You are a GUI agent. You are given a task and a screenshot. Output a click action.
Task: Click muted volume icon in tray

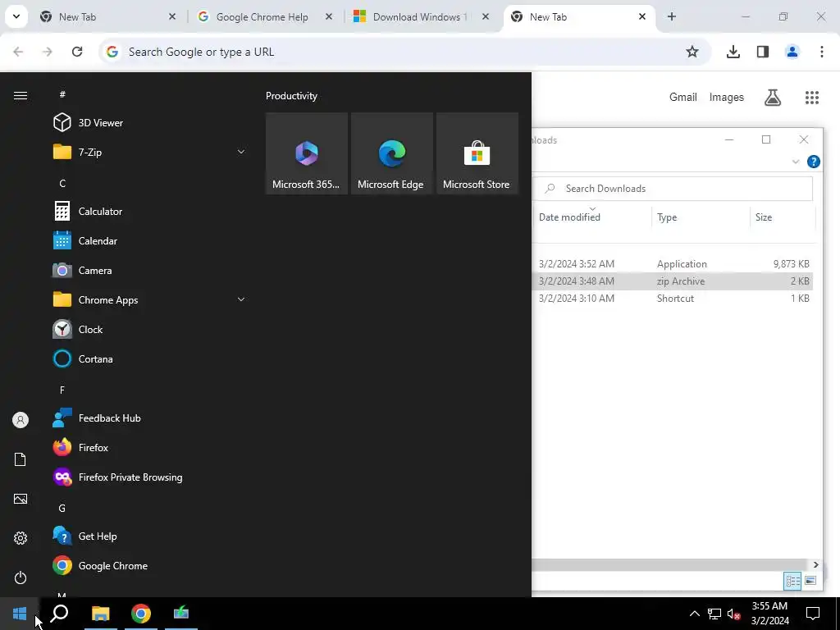click(x=734, y=614)
